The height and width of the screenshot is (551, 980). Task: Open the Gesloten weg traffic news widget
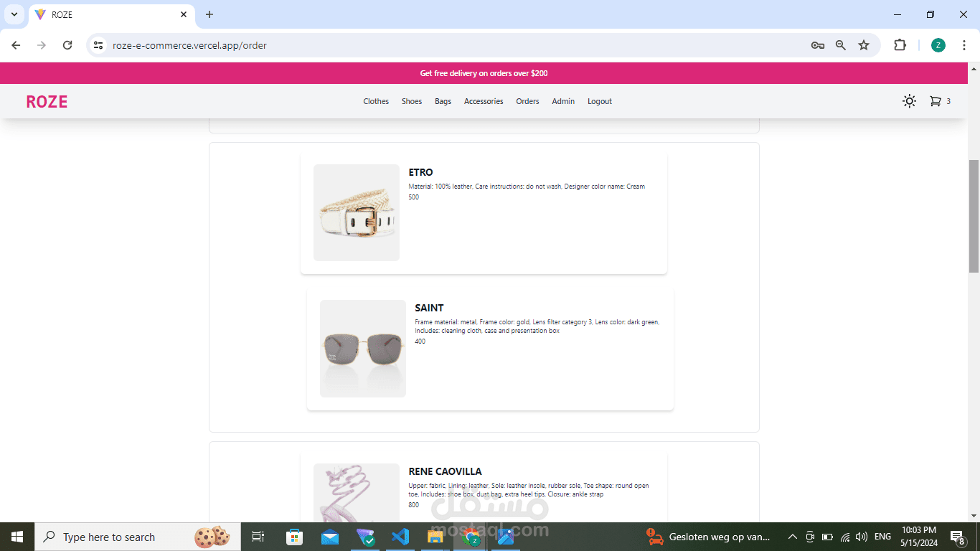tap(709, 537)
